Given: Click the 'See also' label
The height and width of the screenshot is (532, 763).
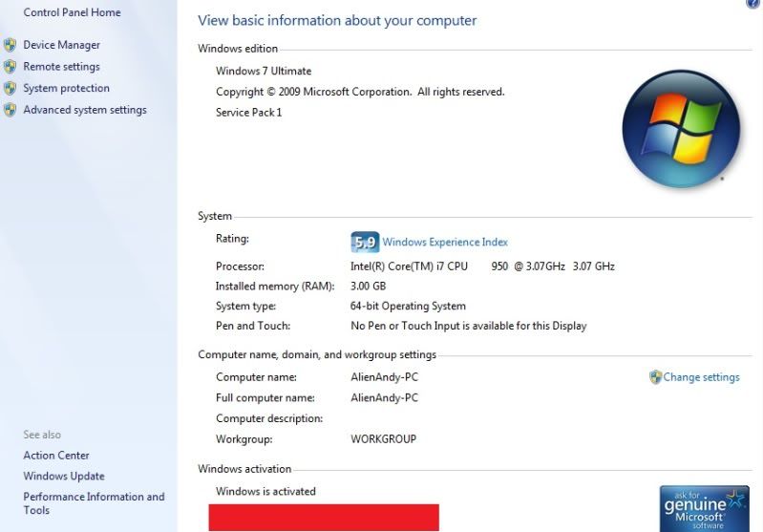Looking at the screenshot, I should [42, 435].
